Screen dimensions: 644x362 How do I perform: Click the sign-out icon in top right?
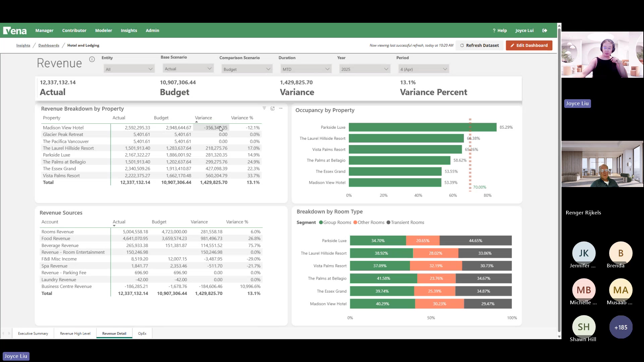point(545,30)
